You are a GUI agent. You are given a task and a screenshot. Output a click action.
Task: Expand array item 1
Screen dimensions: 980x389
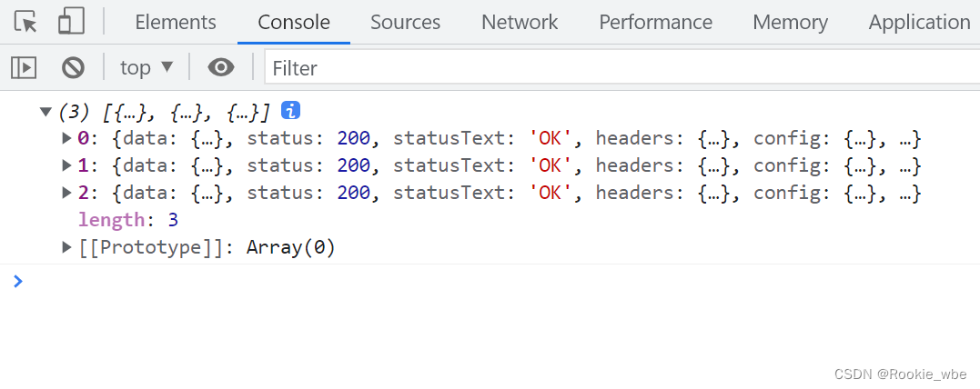pos(66,165)
